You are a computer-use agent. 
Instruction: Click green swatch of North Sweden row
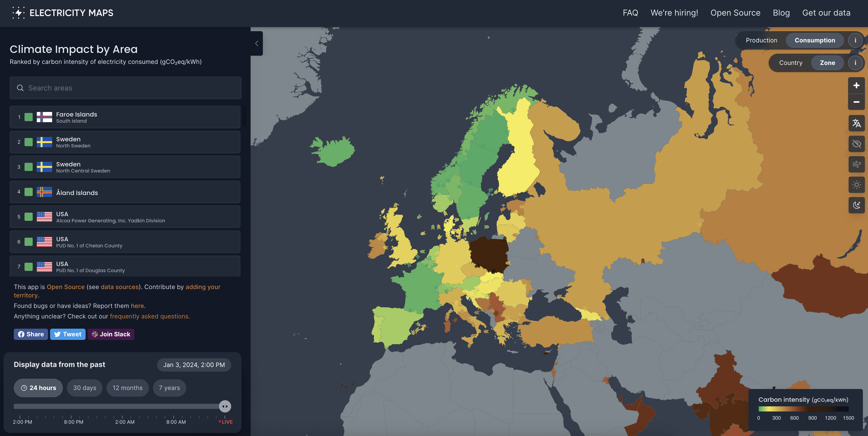tap(29, 142)
